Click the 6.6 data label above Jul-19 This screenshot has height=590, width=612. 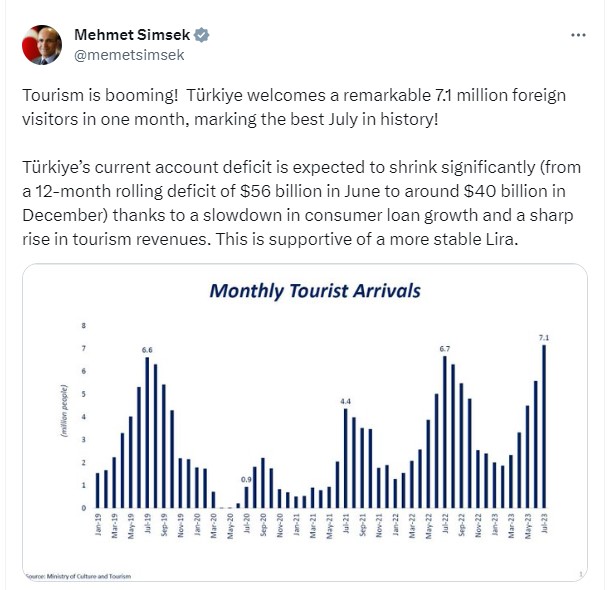coord(147,350)
